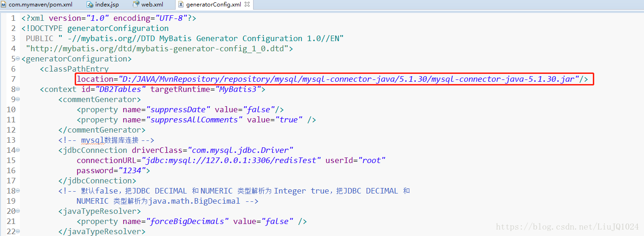Viewport: 644px width, 236px height.
Task: Click the "forceBigDecimals" property name
Action: pos(187,221)
